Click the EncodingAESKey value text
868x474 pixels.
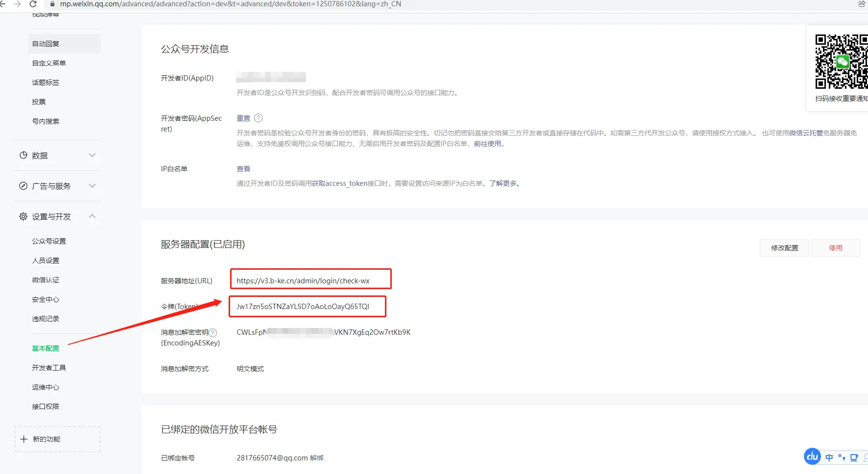click(323, 332)
